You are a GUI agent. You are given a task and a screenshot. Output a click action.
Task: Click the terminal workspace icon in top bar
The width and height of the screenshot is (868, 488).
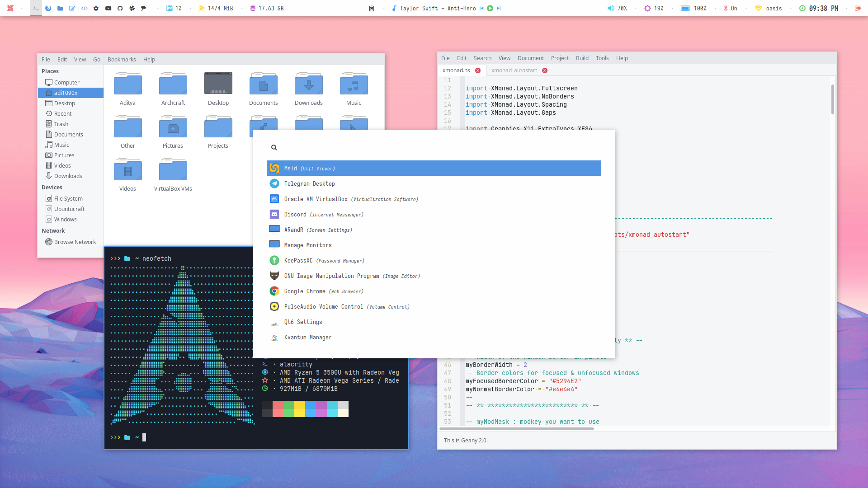click(36, 8)
